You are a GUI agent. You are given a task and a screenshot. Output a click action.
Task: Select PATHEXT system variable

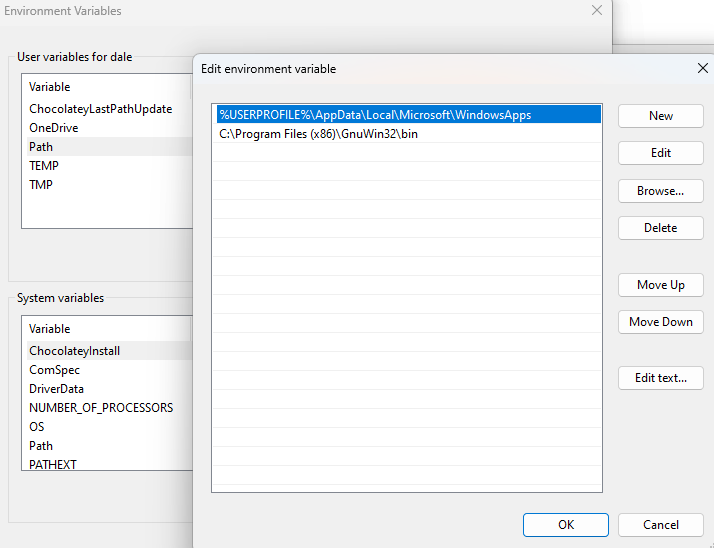coord(109,464)
